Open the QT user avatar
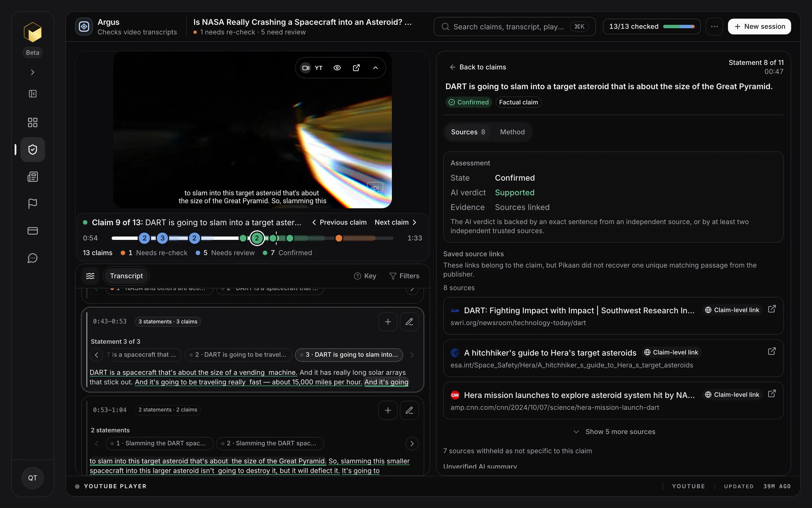 (32, 478)
